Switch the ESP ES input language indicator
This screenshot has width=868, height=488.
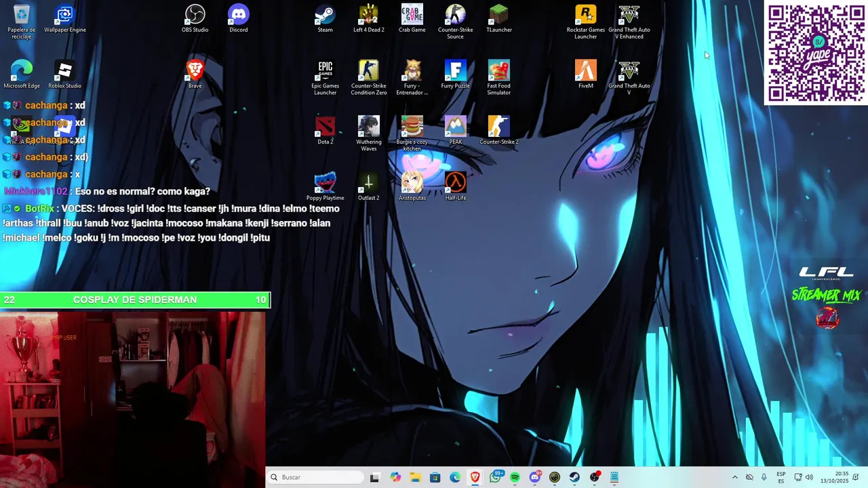(x=781, y=477)
